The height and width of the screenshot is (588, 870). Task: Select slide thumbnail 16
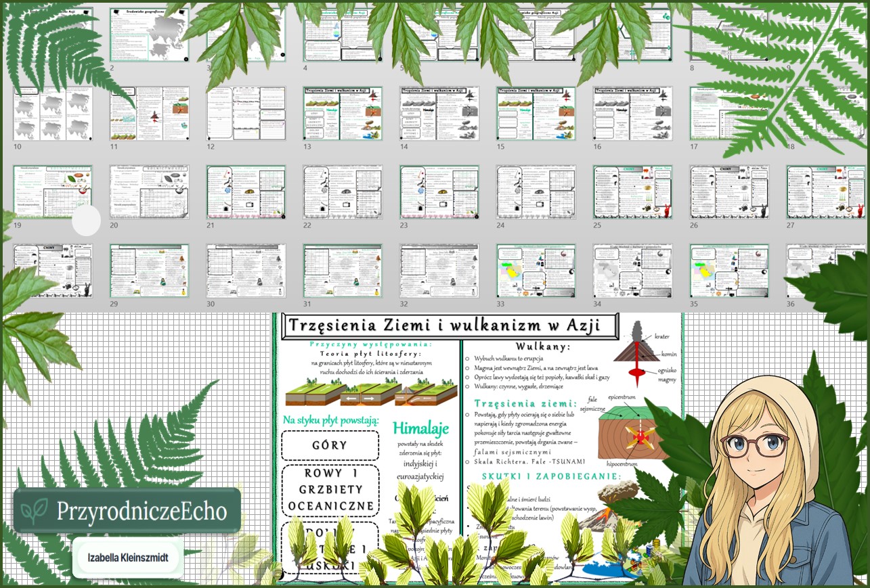[x=633, y=113]
